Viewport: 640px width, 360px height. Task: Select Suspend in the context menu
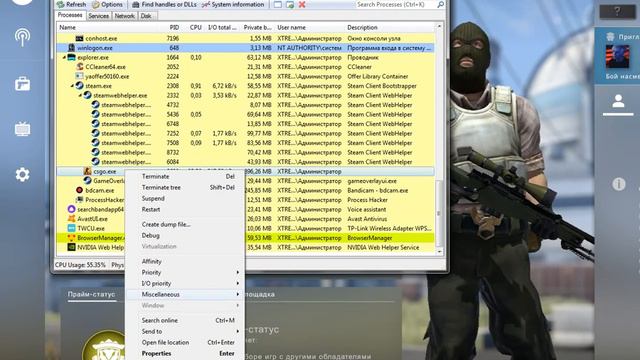pos(185,198)
